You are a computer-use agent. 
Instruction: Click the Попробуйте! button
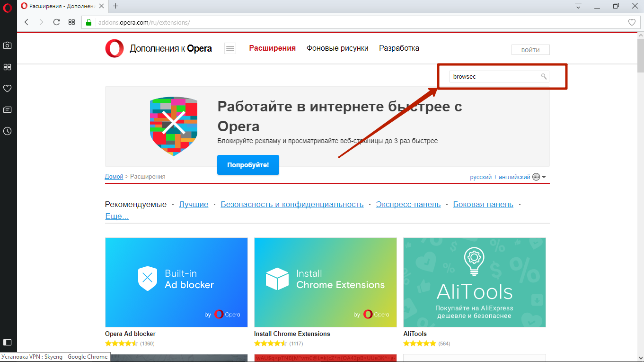(248, 165)
